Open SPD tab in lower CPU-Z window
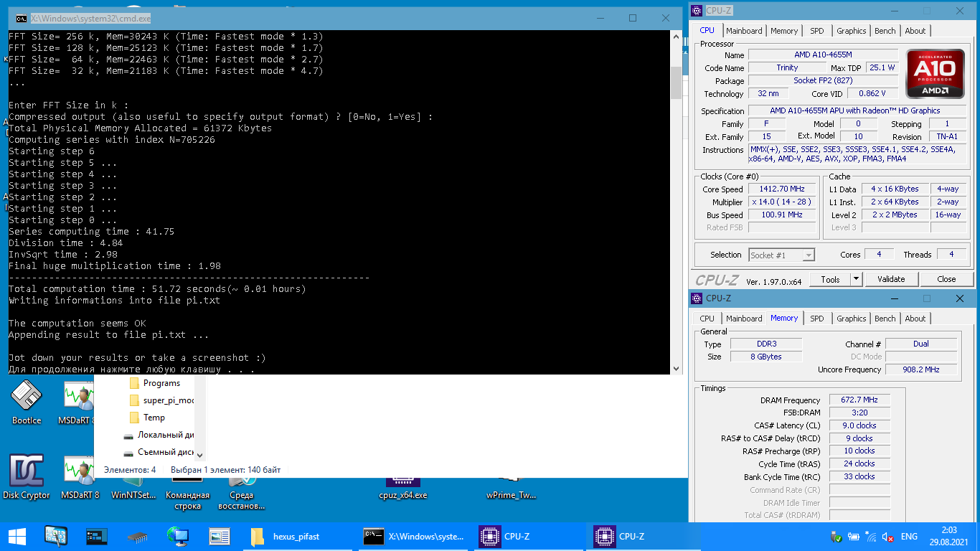 point(817,319)
